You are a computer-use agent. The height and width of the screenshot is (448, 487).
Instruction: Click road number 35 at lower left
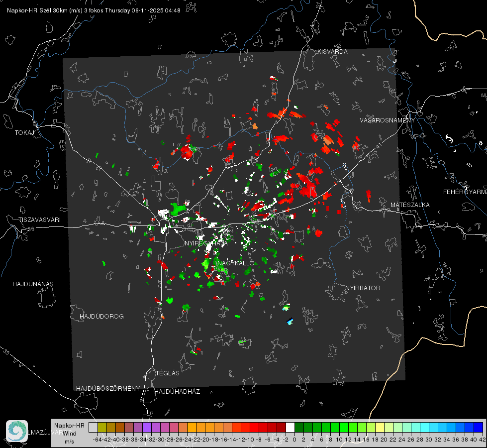click(x=6, y=352)
